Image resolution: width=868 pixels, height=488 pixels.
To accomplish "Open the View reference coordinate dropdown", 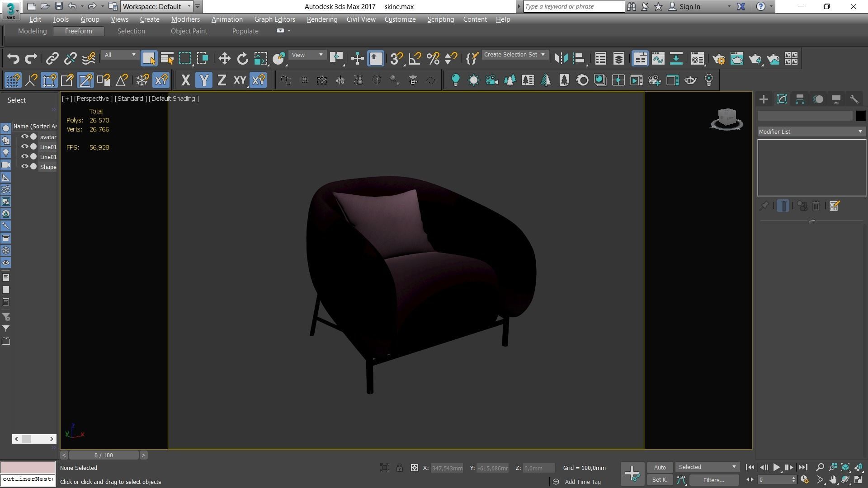I will click(307, 55).
